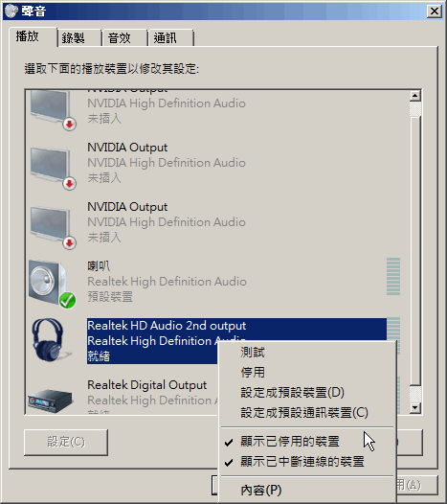Select the 喇叭 Realtek default device row
Viewport: 447px width, 504px height.
click(213, 282)
